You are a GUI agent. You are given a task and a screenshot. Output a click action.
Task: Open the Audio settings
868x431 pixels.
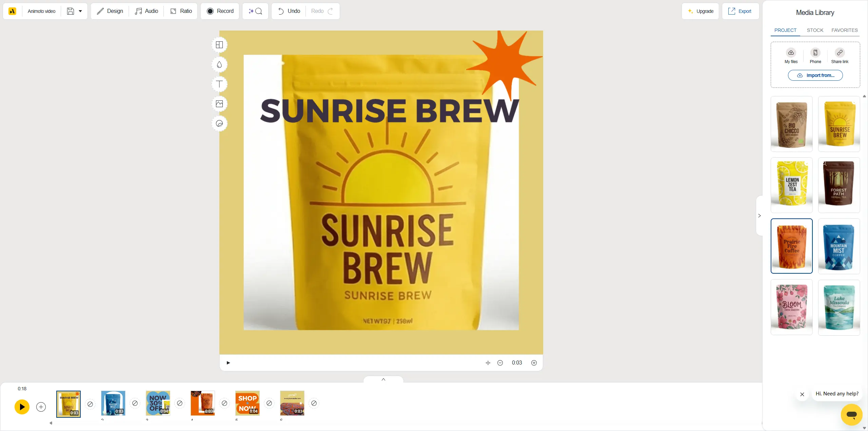click(146, 11)
